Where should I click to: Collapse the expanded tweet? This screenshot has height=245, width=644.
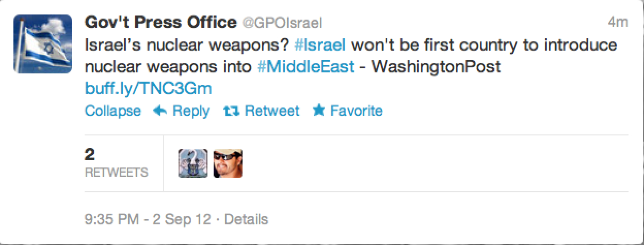click(x=112, y=111)
